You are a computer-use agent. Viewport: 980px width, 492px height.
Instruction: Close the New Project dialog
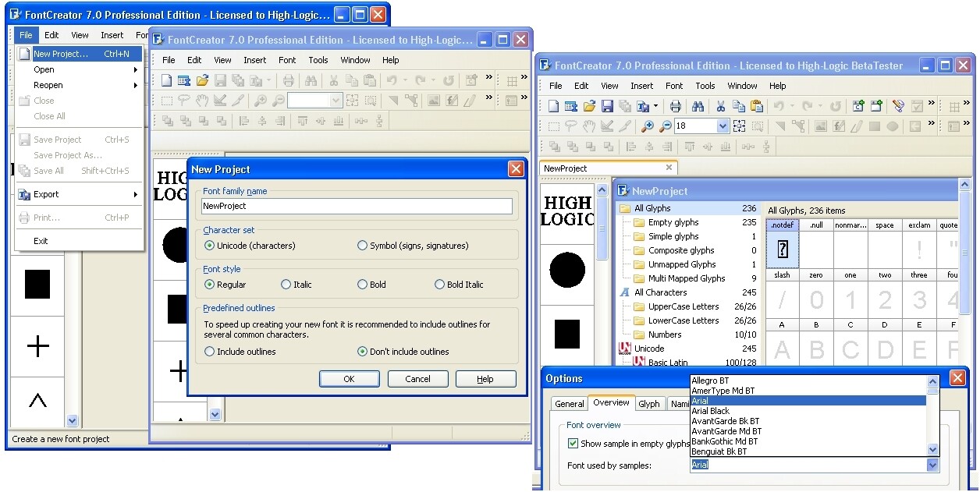click(516, 169)
